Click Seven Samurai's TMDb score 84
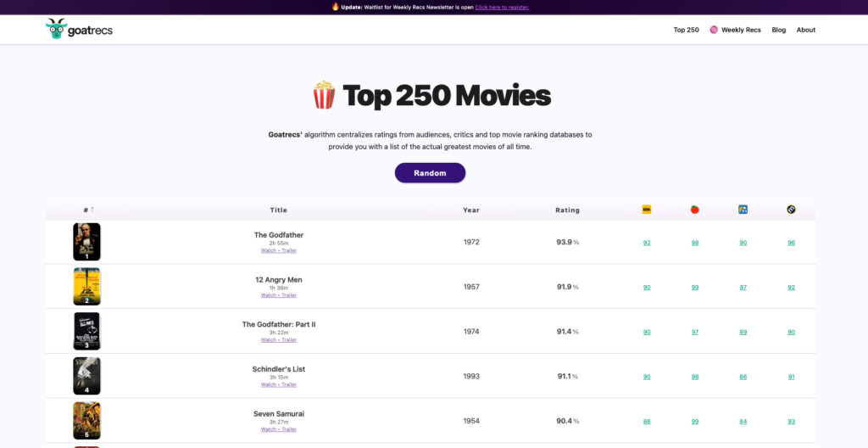 [743, 422]
